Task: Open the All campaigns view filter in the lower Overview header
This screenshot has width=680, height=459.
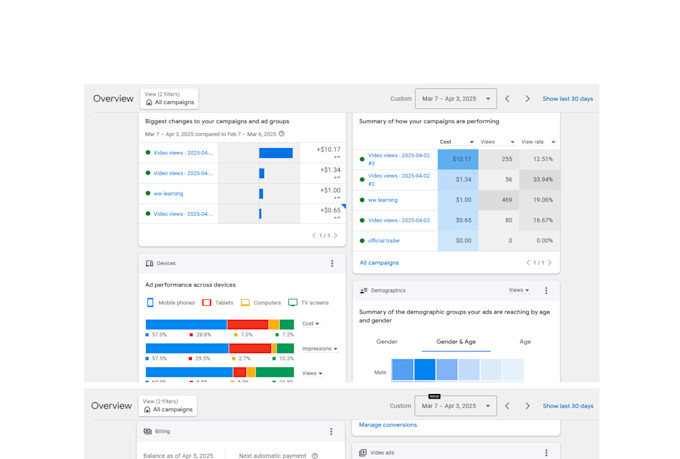Action: 168,406
